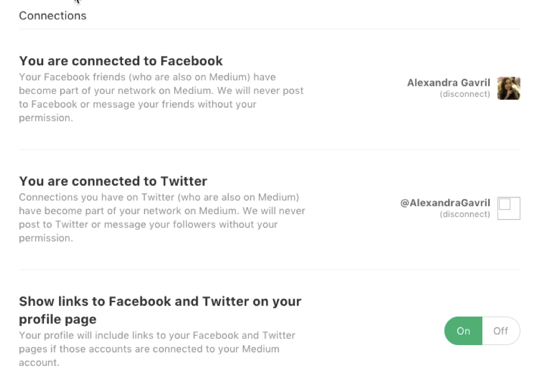This screenshot has height=379, width=550.
Task: Disconnect the Twitter account
Action: [465, 214]
